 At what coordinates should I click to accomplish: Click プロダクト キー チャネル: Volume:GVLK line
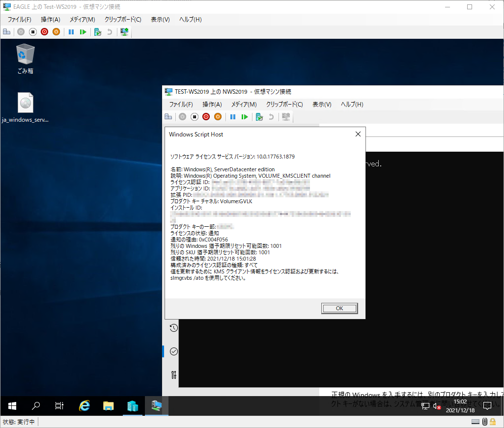(211, 201)
